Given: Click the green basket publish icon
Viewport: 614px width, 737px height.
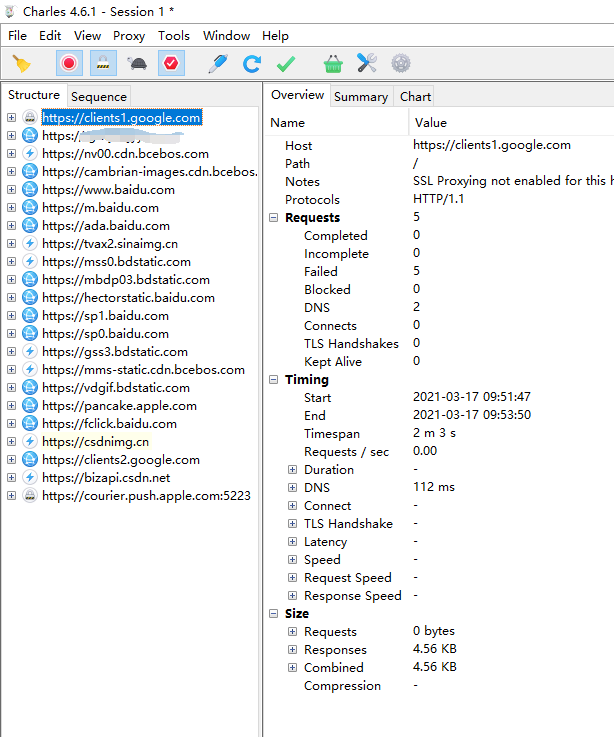Looking at the screenshot, I should click(x=333, y=64).
